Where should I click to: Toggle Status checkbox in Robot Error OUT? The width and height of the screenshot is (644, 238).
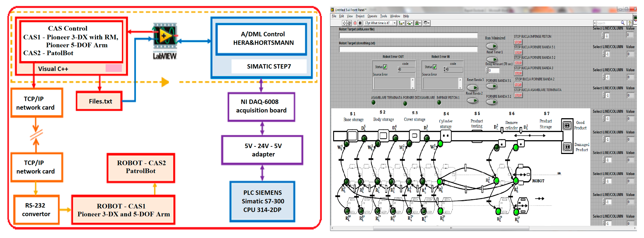click(385, 67)
